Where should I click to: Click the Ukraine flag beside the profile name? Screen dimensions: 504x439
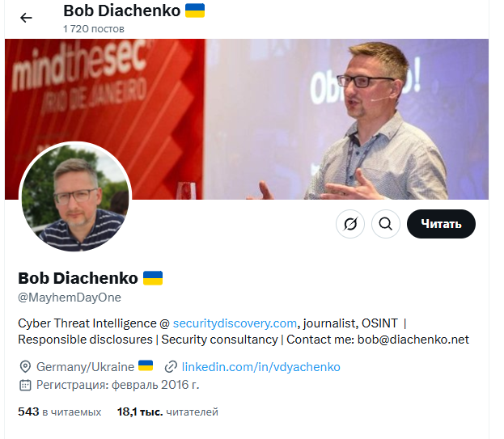point(153,278)
